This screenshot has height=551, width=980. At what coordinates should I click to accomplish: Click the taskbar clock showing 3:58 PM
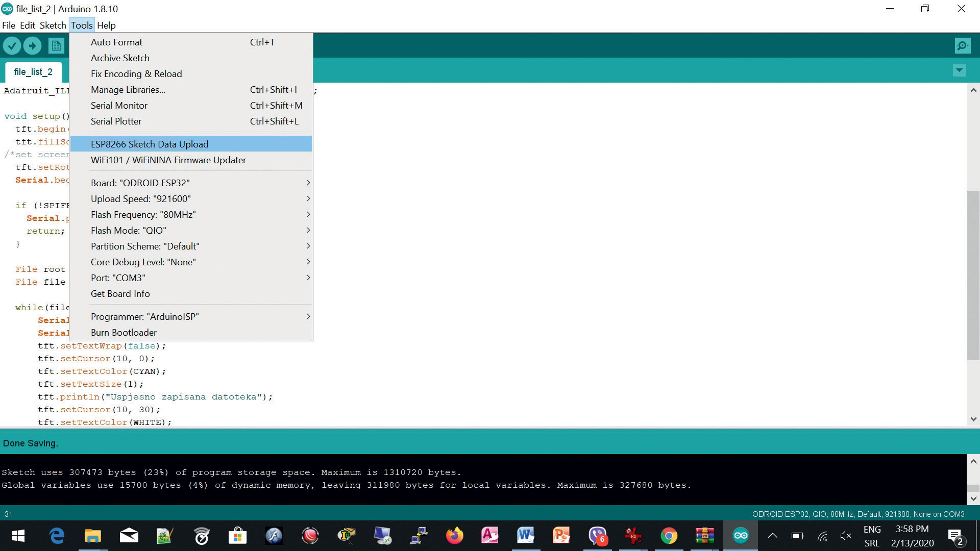pyautogui.click(x=912, y=536)
